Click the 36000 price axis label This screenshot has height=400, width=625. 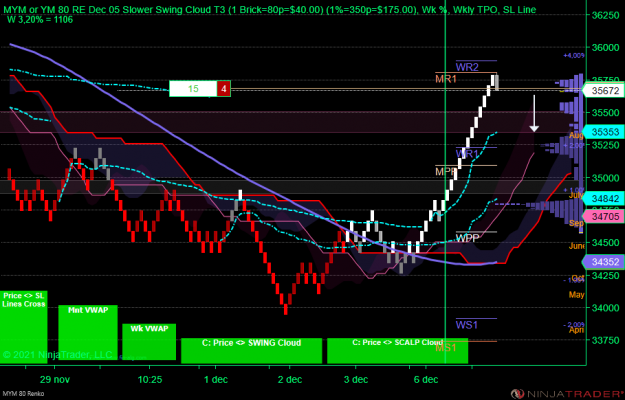click(x=605, y=47)
